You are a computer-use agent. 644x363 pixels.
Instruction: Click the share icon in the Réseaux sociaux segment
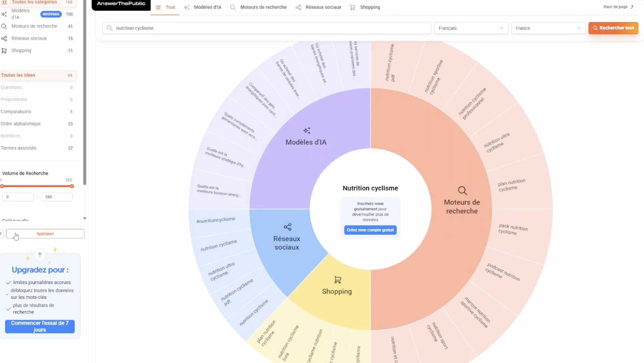click(x=287, y=227)
